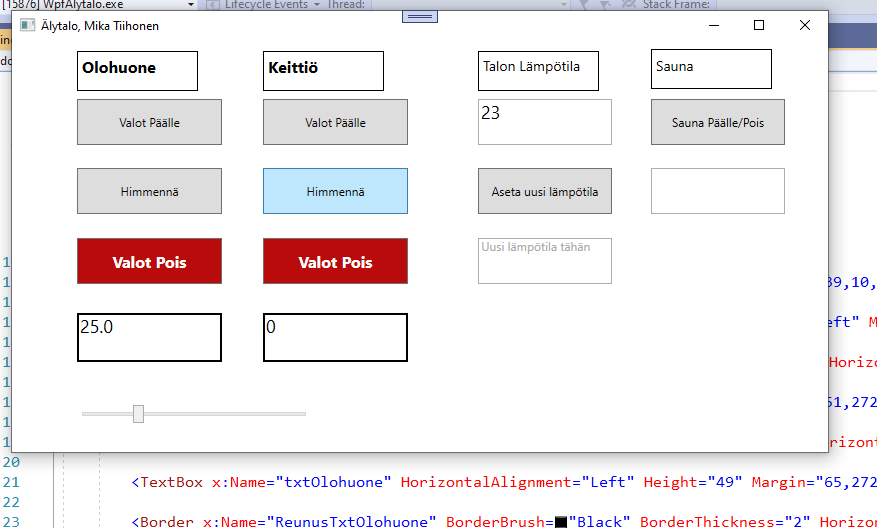
Task: Turn on Keittiö lights with Valot Päälle
Action: click(335, 122)
